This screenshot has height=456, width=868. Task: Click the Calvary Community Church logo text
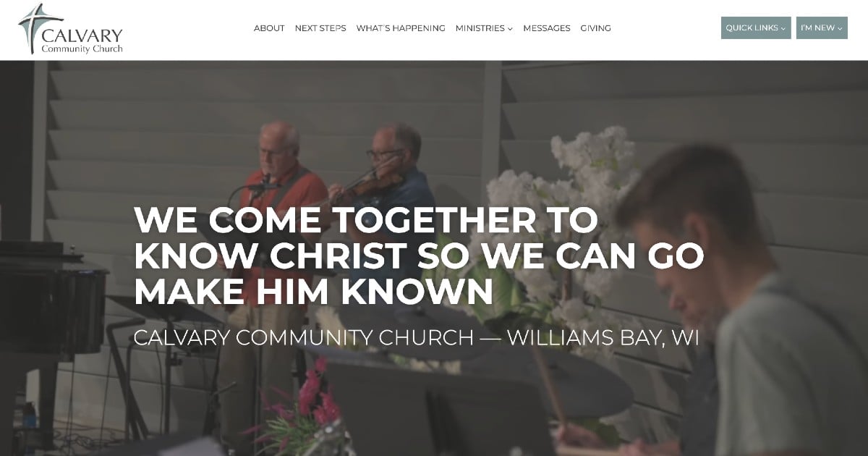[82, 41]
